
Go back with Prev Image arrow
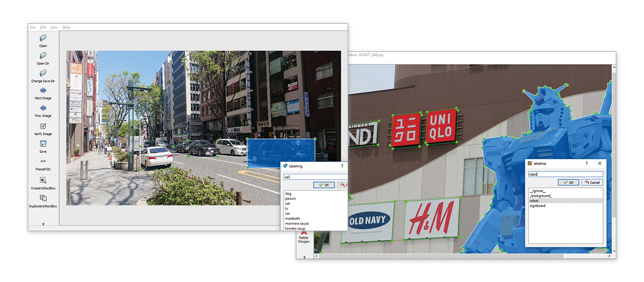coord(43,108)
